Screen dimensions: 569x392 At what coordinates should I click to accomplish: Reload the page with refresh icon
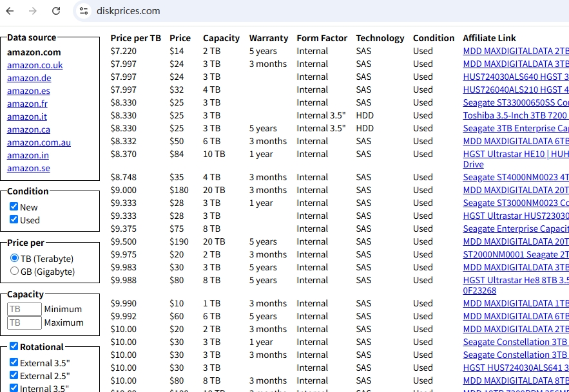pos(56,11)
